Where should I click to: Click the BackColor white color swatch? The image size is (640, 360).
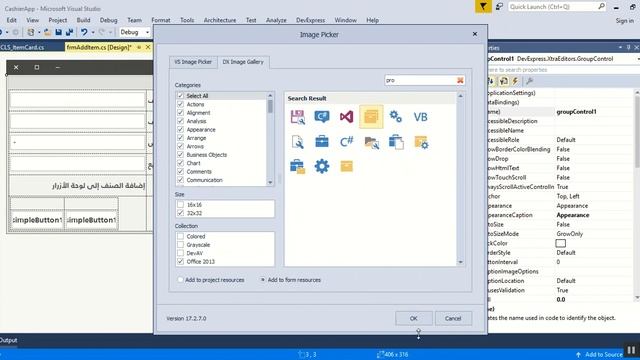tap(560, 243)
